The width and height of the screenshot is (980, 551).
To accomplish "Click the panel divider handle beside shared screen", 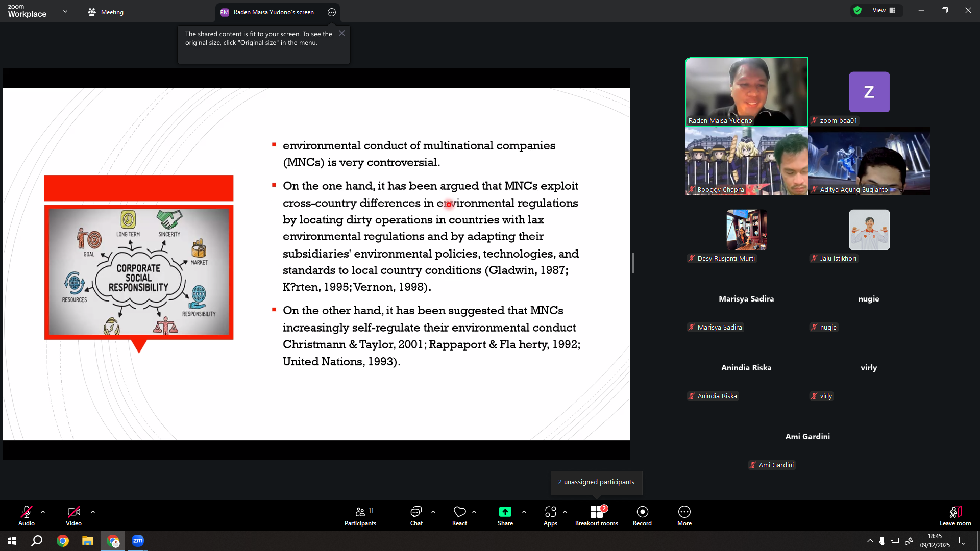I will (633, 263).
